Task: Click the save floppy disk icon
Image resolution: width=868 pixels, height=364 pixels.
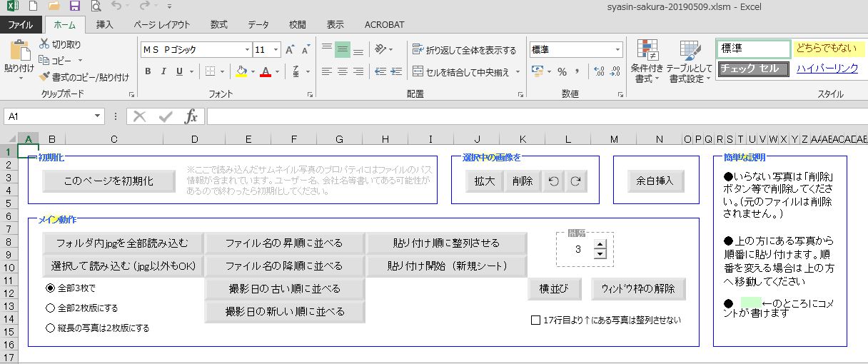Action: (74, 7)
